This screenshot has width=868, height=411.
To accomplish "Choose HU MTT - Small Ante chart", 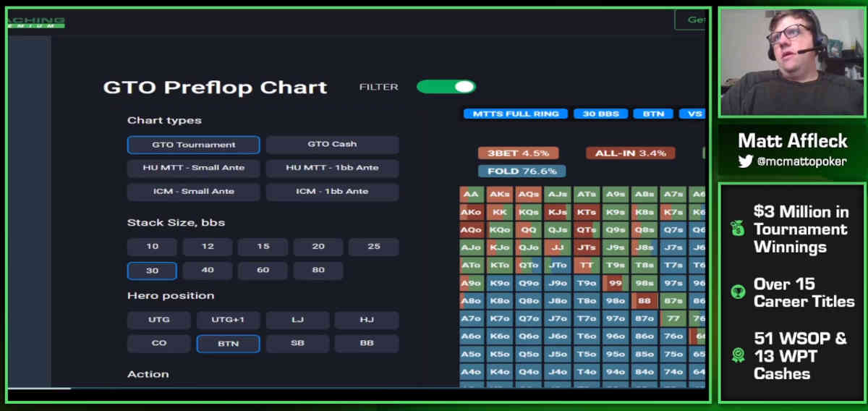I will 193,168.
